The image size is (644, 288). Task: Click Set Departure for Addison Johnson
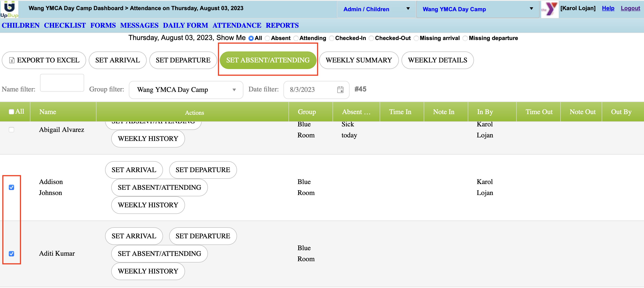[202, 170]
